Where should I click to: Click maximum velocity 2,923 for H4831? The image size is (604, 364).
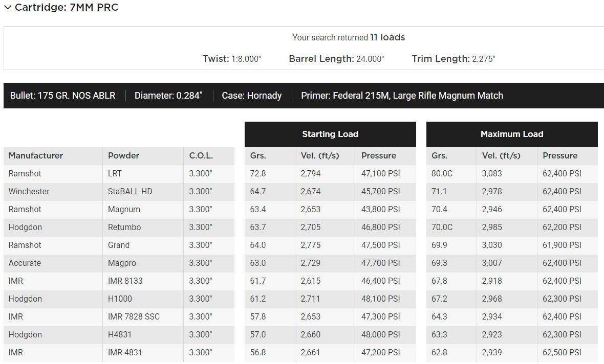point(492,335)
